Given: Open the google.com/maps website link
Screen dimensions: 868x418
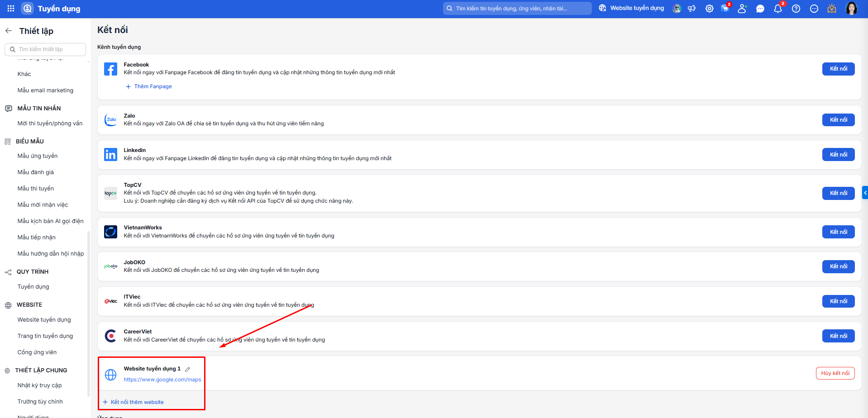Looking at the screenshot, I should click(162, 380).
